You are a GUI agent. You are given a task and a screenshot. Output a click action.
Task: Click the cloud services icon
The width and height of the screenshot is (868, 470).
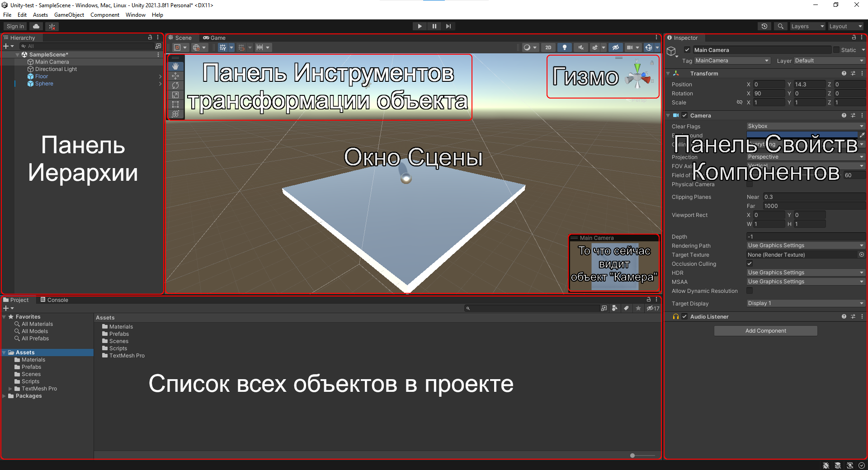click(36, 26)
